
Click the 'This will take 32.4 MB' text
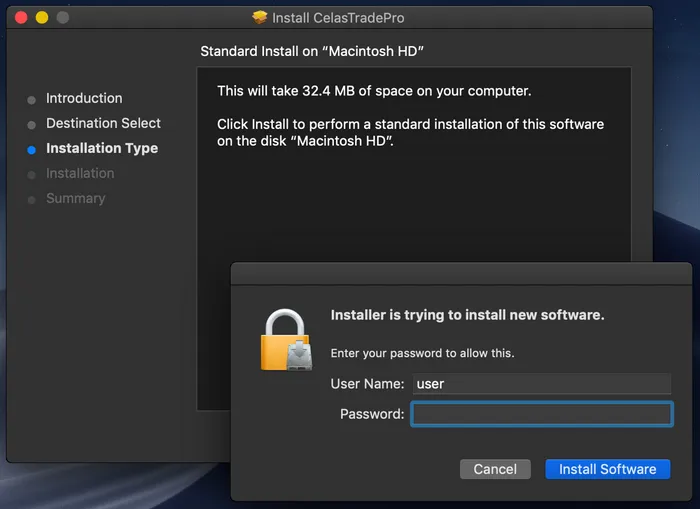(x=374, y=91)
